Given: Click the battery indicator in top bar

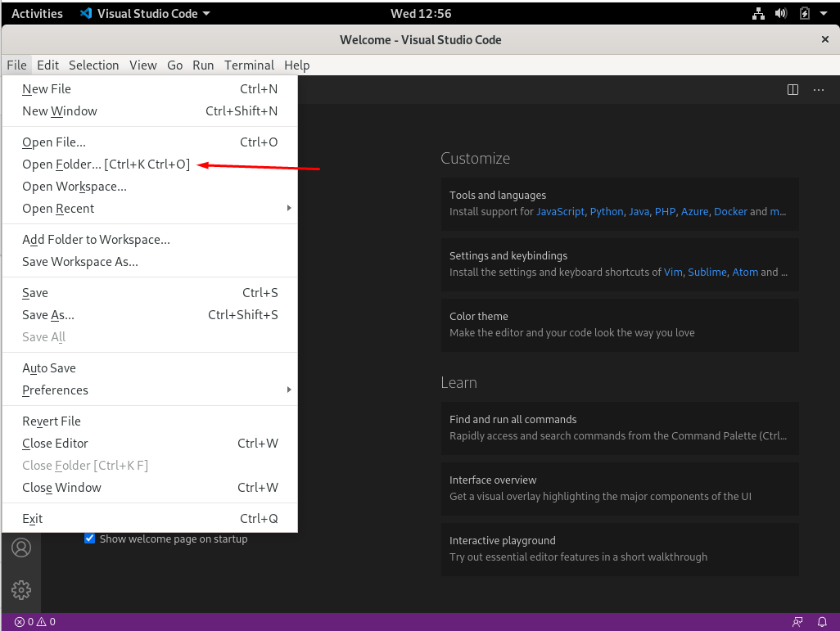Looking at the screenshot, I should [x=803, y=13].
